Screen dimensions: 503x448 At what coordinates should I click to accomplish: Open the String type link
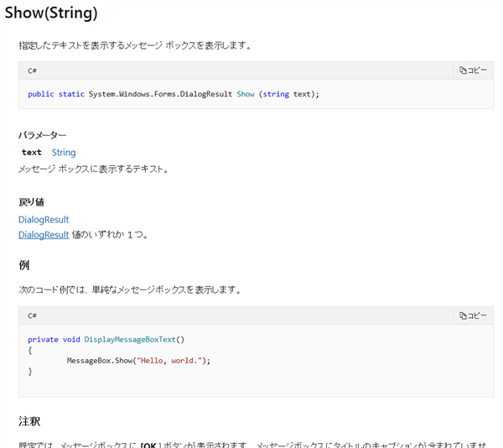tap(64, 153)
